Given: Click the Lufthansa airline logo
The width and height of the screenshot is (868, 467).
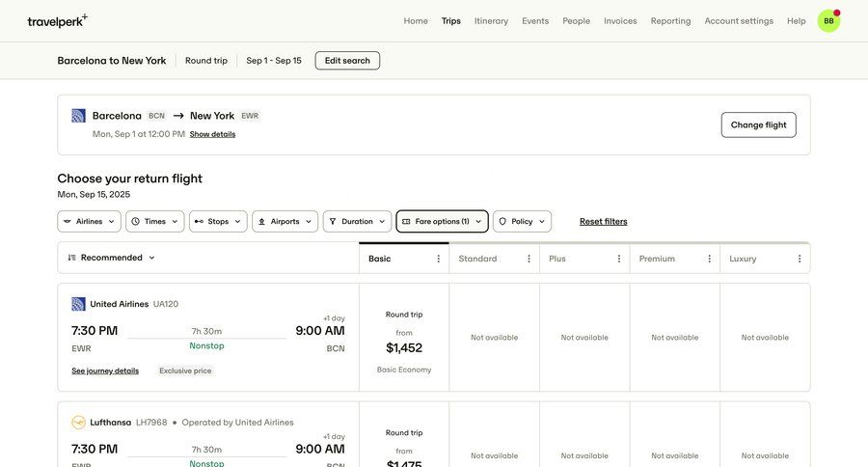Looking at the screenshot, I should (78, 423).
